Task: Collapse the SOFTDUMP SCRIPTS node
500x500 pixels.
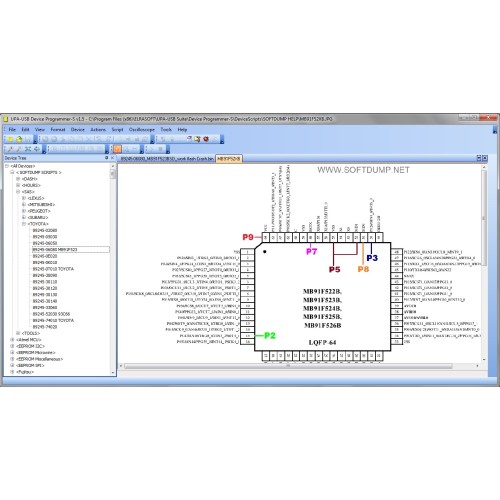Action: (12, 172)
